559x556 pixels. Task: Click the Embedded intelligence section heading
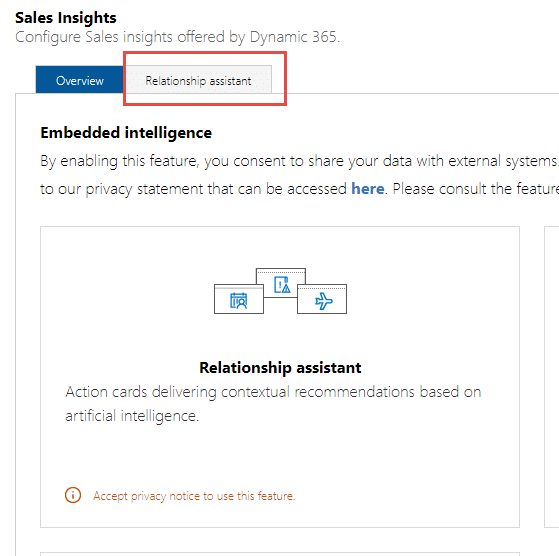pos(126,133)
